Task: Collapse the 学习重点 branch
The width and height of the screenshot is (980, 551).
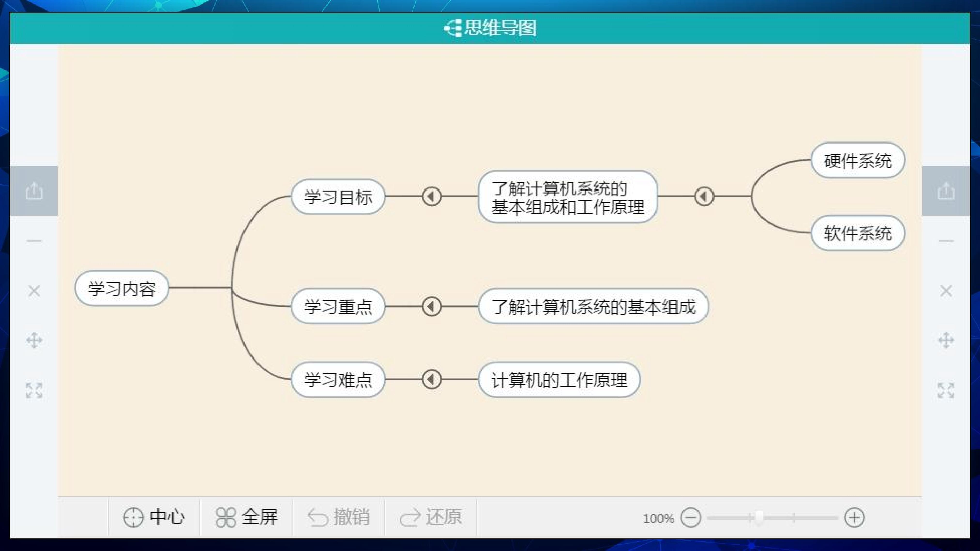Action: (431, 306)
